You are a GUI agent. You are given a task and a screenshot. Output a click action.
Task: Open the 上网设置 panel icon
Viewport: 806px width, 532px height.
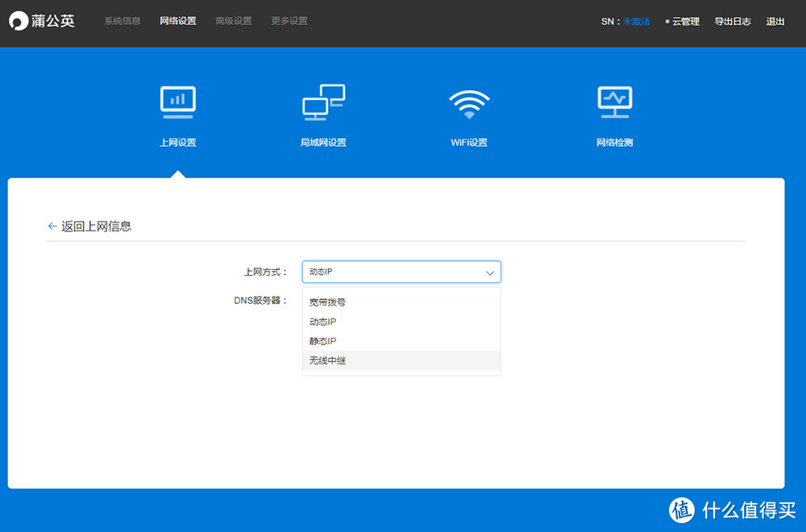tap(177, 102)
